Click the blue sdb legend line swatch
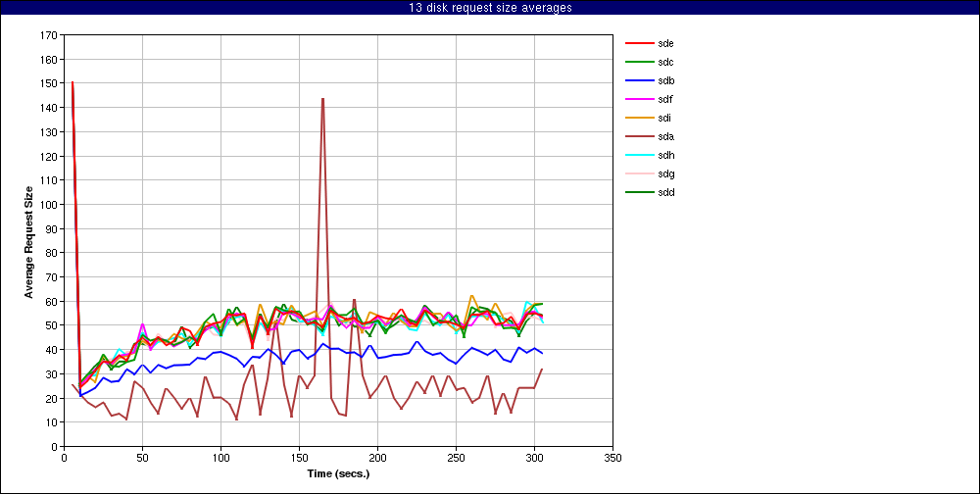Viewport: 980px width, 494px height. pyautogui.click(x=639, y=80)
